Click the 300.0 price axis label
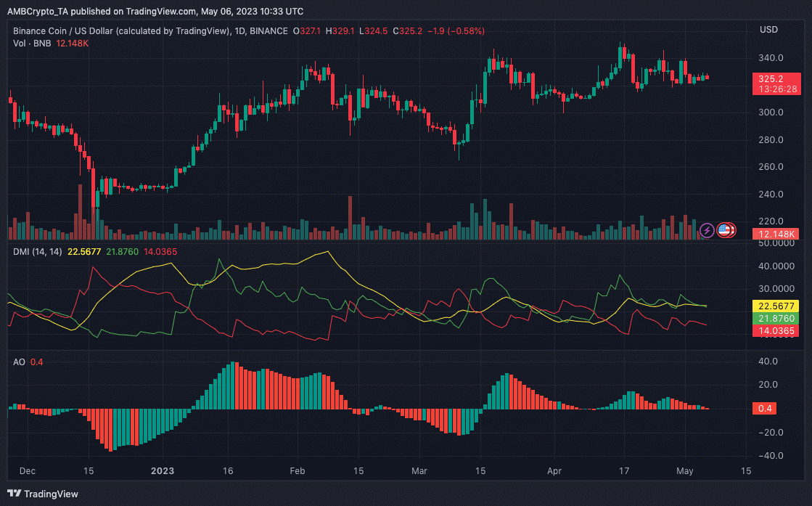Screen dimensions: 812x506 point(771,113)
